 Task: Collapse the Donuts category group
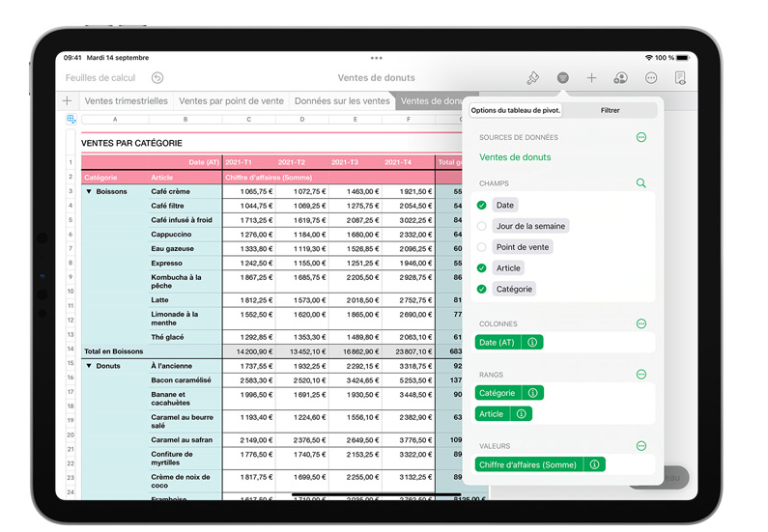(89, 366)
